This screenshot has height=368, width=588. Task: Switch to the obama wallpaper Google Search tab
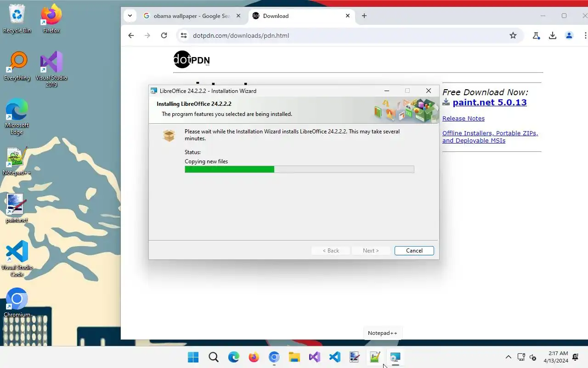click(x=192, y=16)
